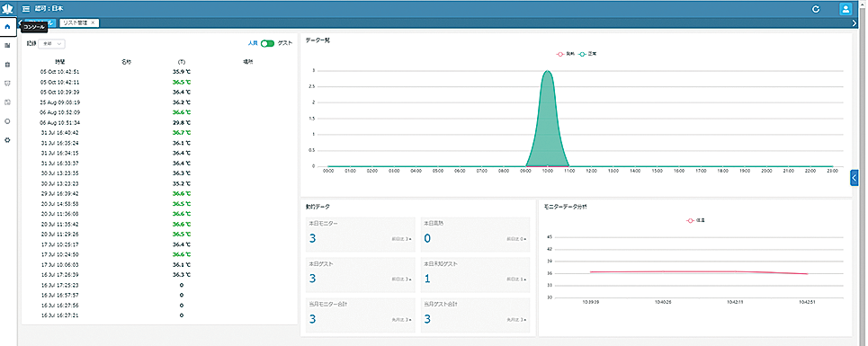
Task: Click the 35.9 ℃ temperature value
Action: (x=182, y=72)
